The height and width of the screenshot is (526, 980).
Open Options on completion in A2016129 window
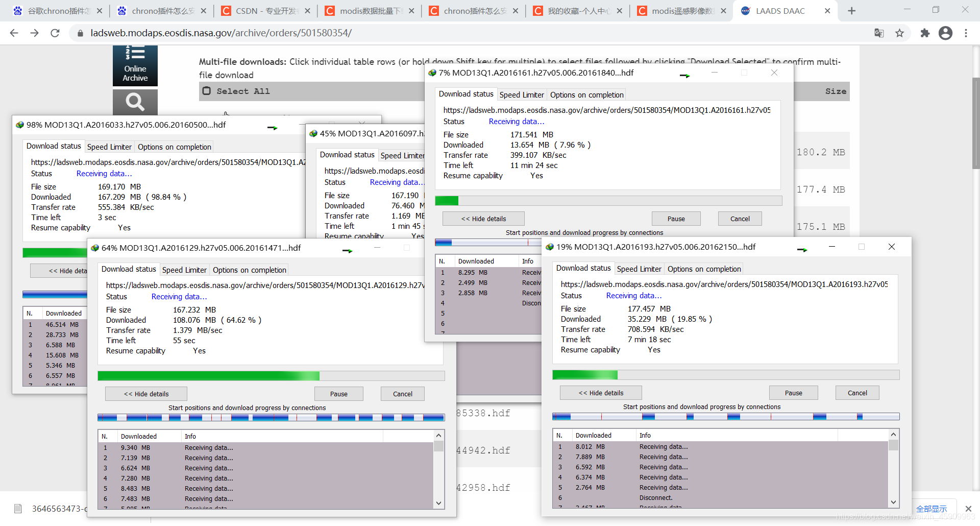249,270
